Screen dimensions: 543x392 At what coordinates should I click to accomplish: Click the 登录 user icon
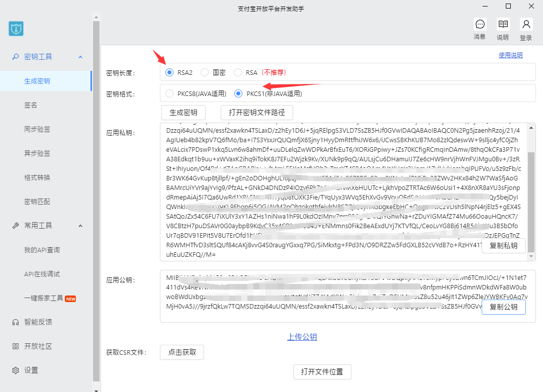click(526, 24)
